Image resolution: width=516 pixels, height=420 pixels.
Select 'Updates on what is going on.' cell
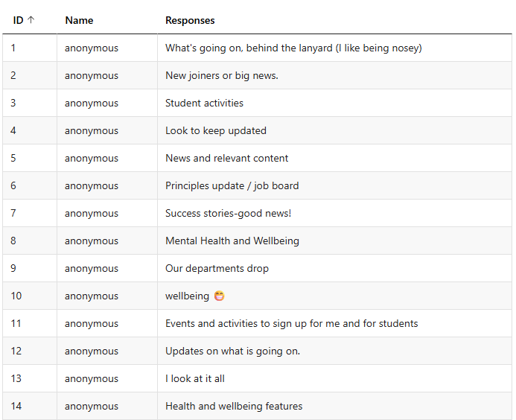[232, 351]
